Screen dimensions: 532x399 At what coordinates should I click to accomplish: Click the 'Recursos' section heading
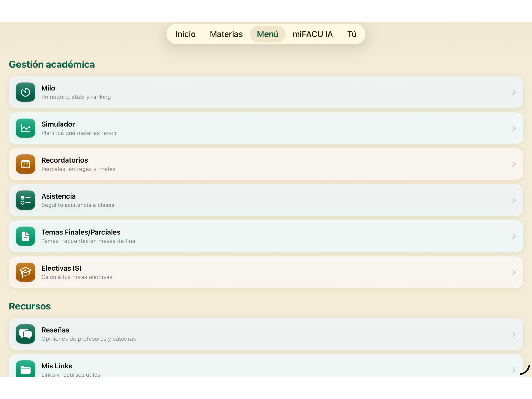pyautogui.click(x=30, y=306)
